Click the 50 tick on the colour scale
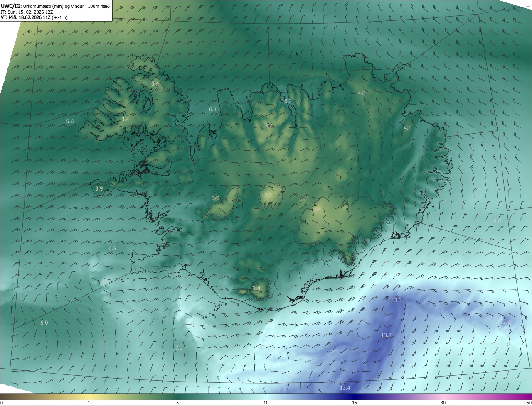Image resolution: width=532 pixels, height=406 pixels. (529, 403)
